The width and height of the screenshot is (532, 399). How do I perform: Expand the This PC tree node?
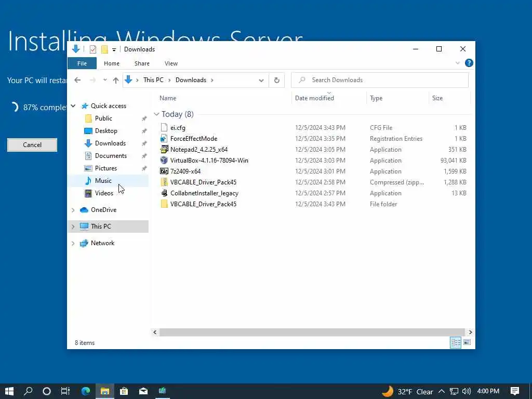pos(73,227)
